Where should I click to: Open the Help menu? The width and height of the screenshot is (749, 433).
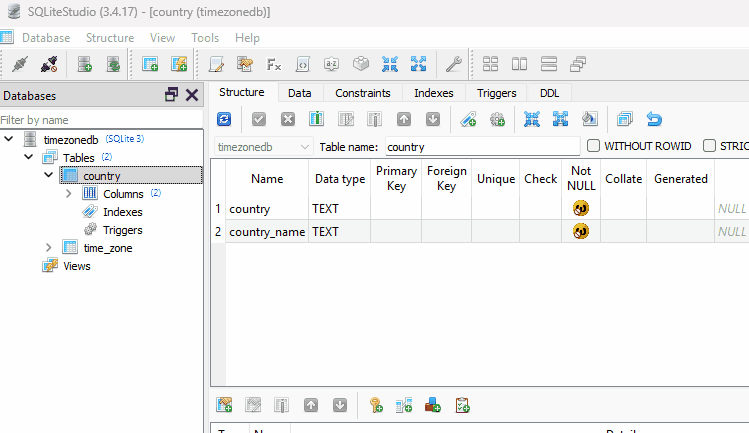(247, 38)
